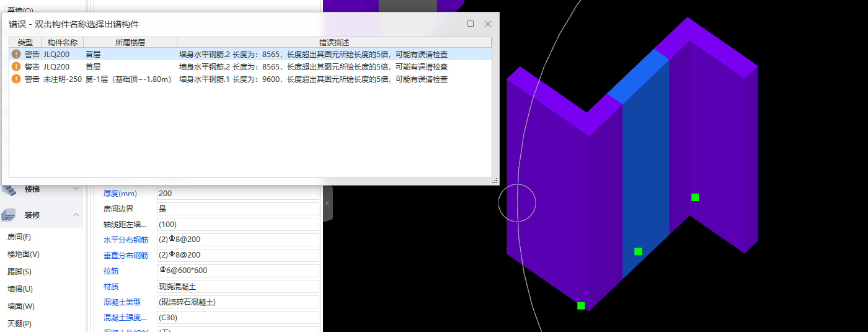Edit concrete strength value (C30)
This screenshot has width=868, height=332.
pyautogui.click(x=238, y=318)
